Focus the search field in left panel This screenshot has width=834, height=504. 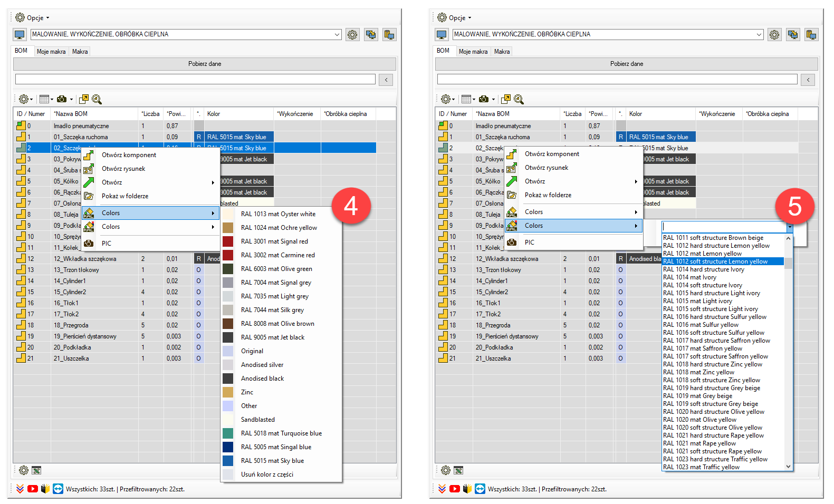click(x=195, y=79)
